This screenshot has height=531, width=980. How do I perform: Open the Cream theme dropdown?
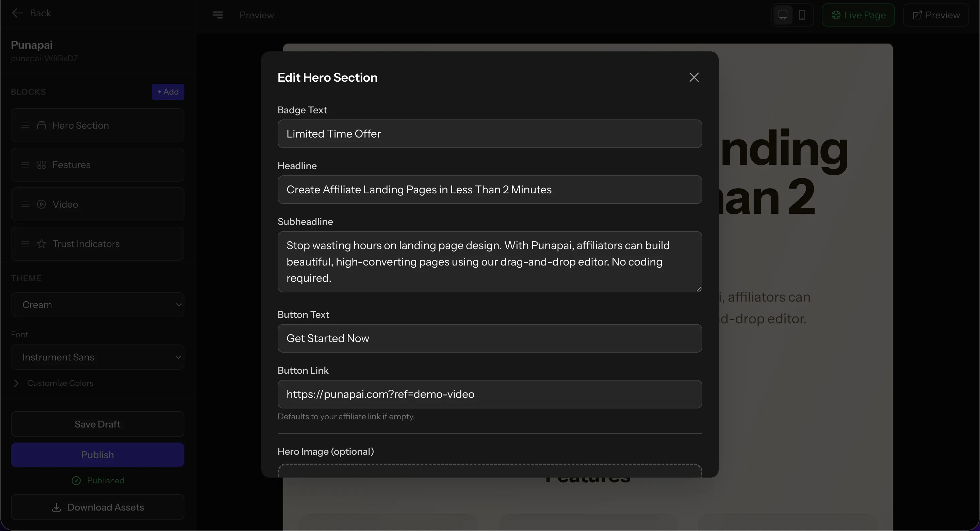tap(97, 304)
